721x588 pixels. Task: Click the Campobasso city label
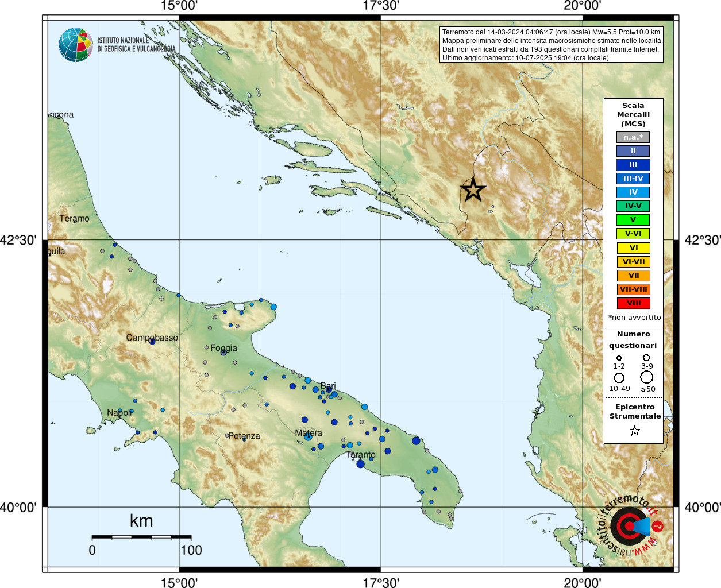152,338
